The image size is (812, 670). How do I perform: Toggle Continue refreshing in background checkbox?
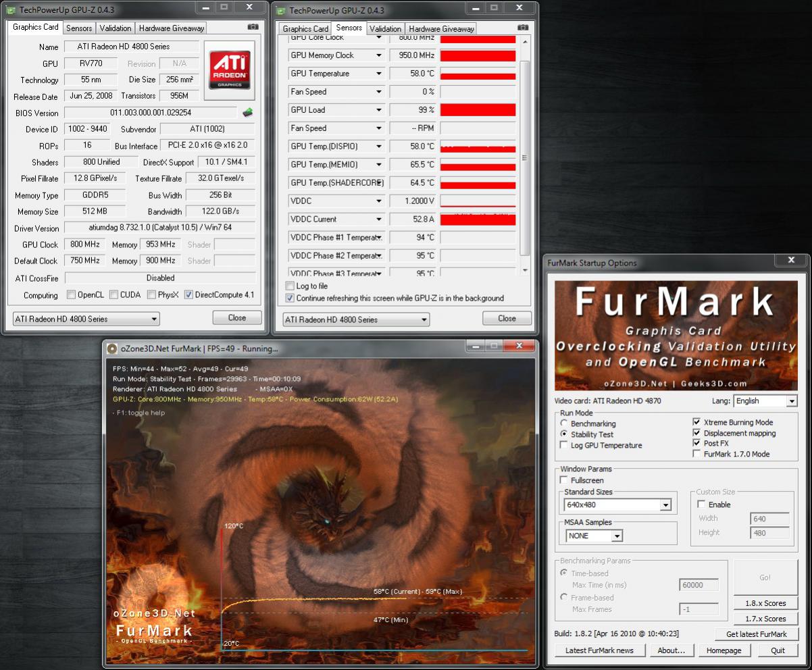coord(290,298)
